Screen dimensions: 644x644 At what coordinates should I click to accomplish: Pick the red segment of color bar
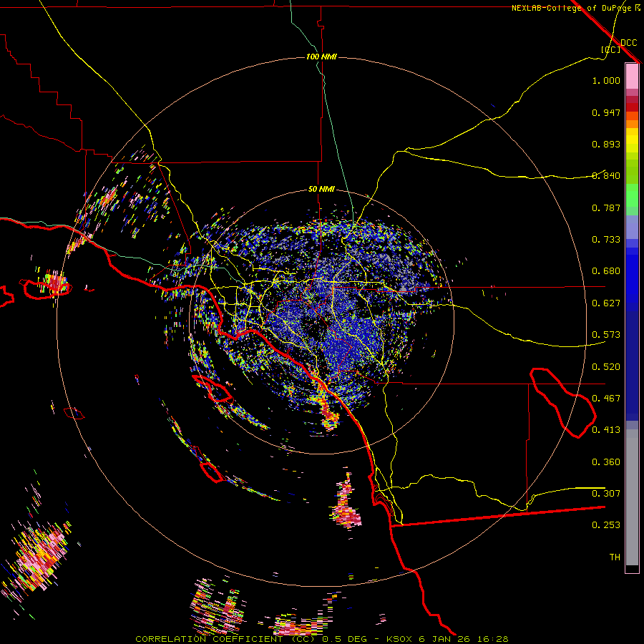[x=632, y=107]
